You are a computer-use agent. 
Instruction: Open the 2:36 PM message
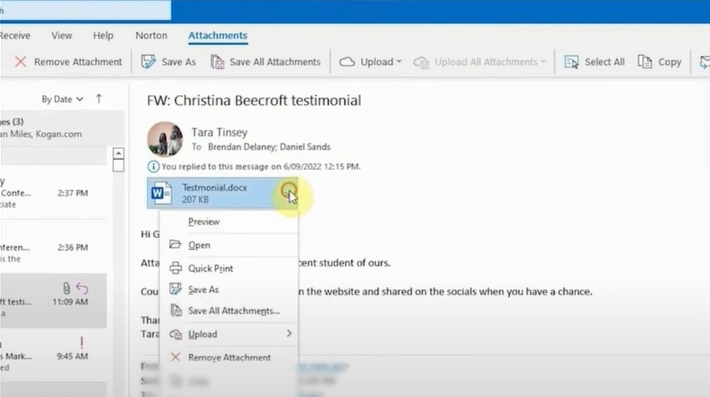[x=53, y=248]
